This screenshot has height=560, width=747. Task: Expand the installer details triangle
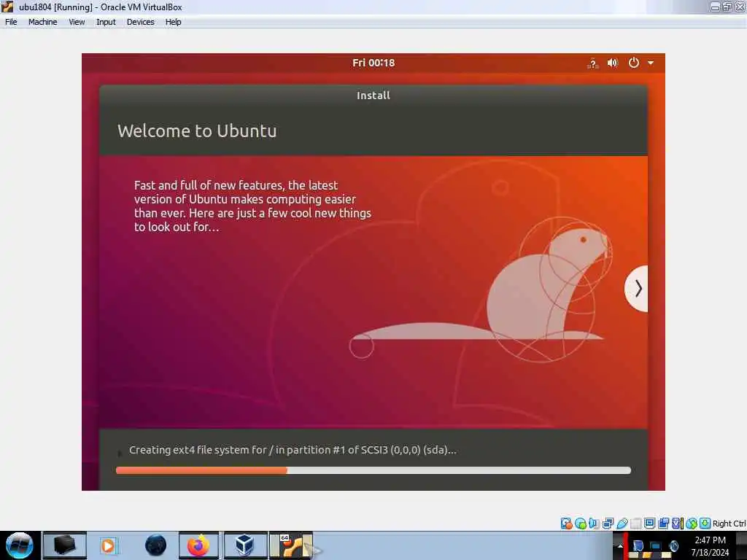coord(119,453)
